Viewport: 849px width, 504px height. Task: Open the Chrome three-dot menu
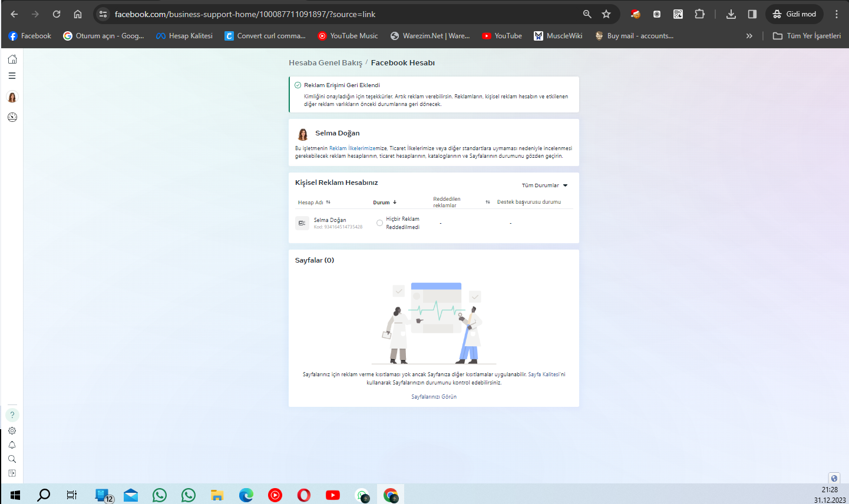coord(837,14)
